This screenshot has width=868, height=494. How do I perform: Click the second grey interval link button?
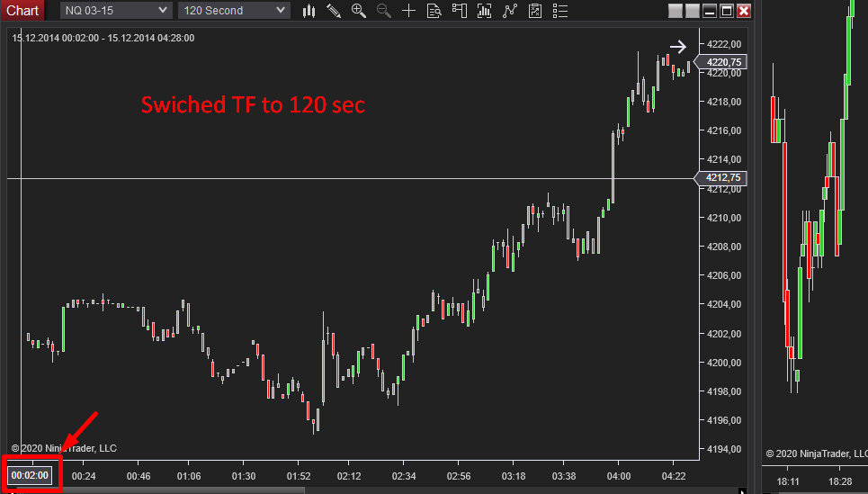(693, 11)
